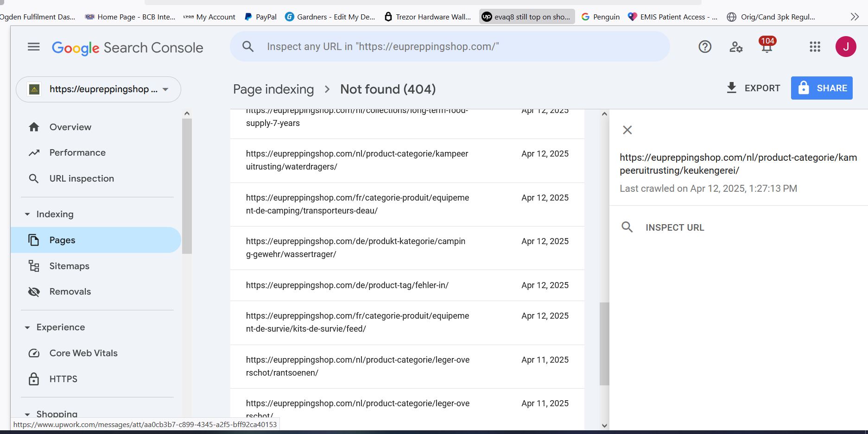Click the Google Search Console logo
Viewport: 868px width, 434px height.
coord(127,48)
